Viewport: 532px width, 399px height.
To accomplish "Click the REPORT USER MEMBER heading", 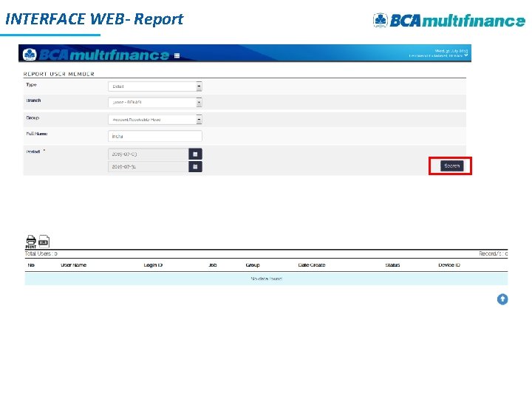I will point(58,74).
